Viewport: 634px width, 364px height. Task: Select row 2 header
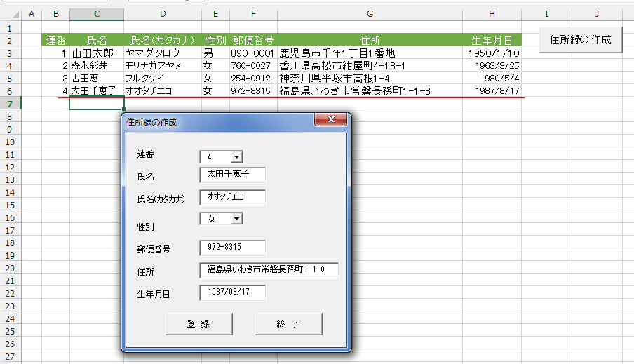click(10, 41)
